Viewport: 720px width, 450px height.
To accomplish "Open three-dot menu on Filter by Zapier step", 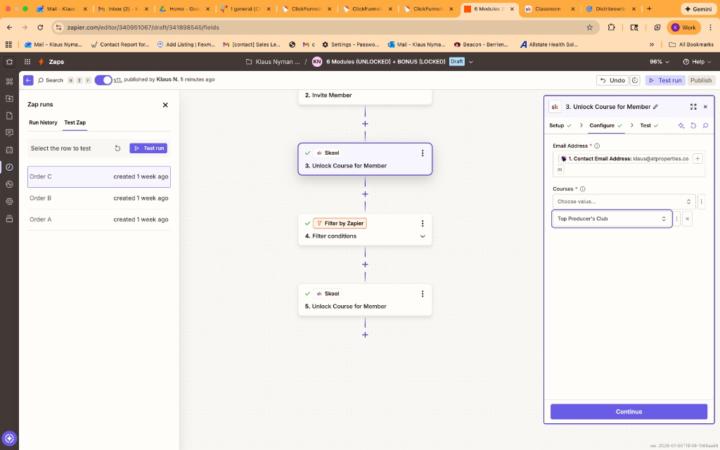I will tap(423, 223).
